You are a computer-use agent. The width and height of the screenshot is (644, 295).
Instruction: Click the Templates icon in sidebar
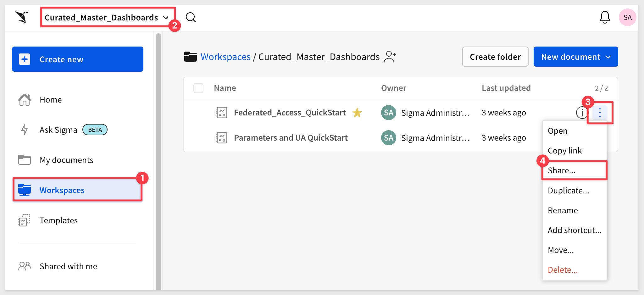click(x=25, y=220)
